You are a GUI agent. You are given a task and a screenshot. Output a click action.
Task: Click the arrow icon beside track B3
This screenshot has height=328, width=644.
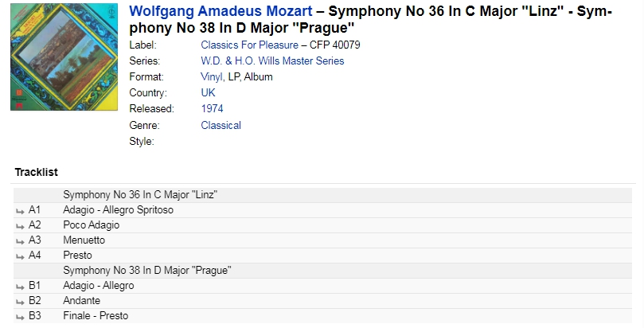pos(20,318)
